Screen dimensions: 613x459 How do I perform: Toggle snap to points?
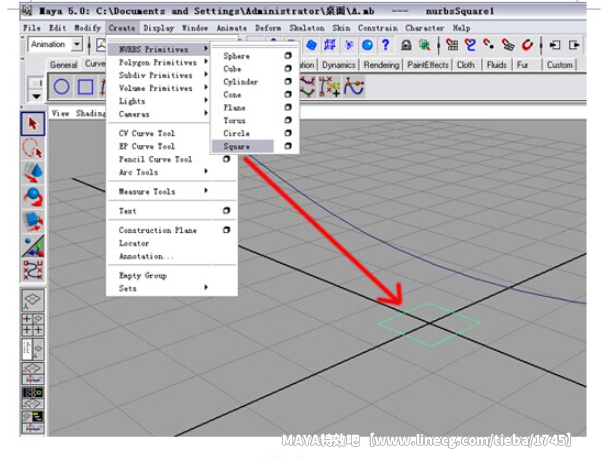click(x=489, y=45)
